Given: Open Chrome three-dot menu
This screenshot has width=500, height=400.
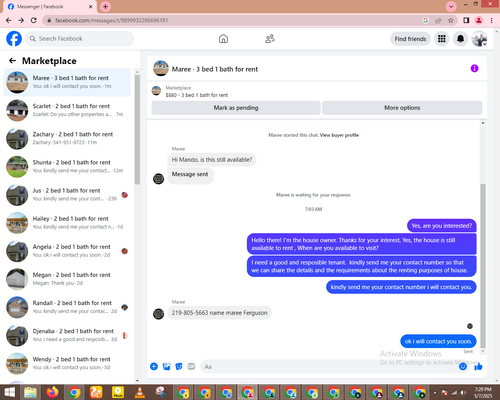Looking at the screenshot, I should click(x=492, y=20).
